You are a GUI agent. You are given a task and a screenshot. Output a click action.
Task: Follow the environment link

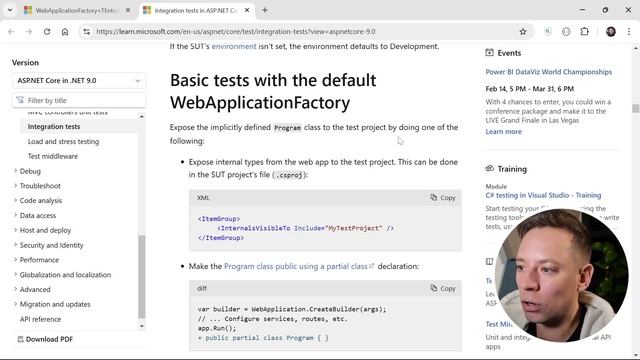[234, 46]
